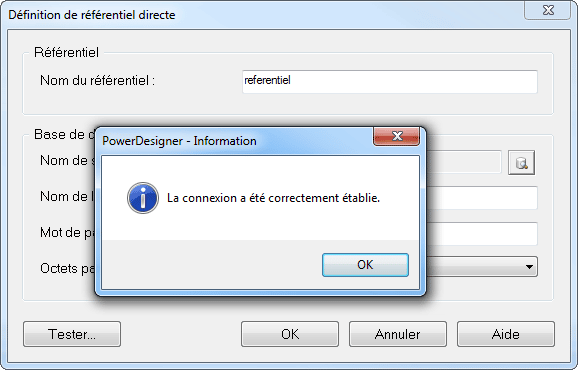
Task: Click the data source name field
Action: (x=464, y=161)
